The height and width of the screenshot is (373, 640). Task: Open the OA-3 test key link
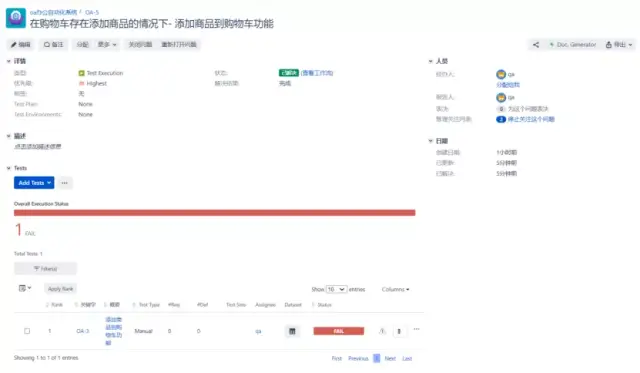[82, 331]
